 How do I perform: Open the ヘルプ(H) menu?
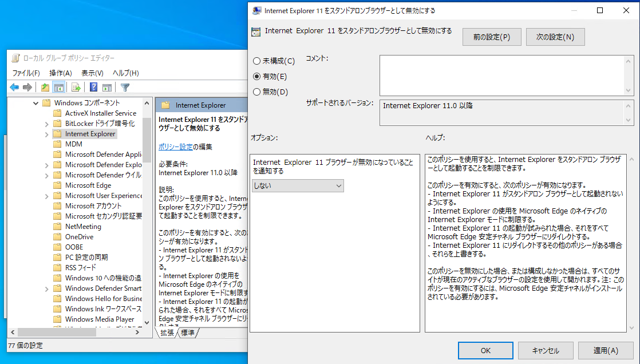pyautogui.click(x=126, y=73)
